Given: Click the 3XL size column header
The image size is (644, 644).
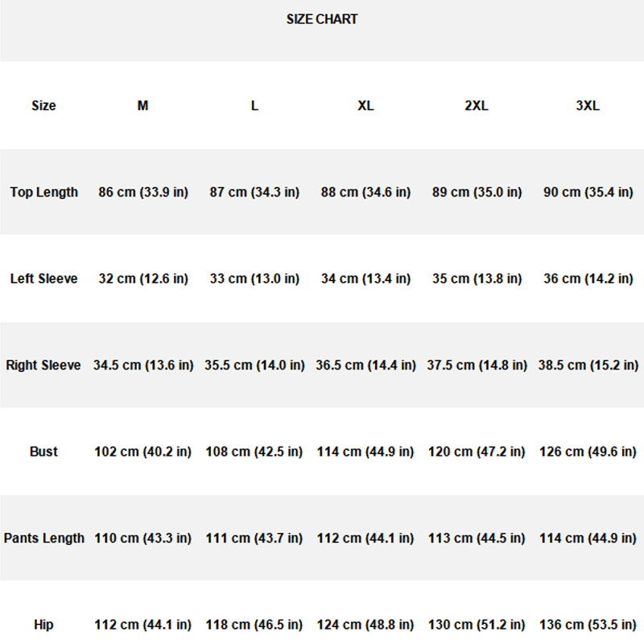Looking at the screenshot, I should pyautogui.click(x=588, y=105).
